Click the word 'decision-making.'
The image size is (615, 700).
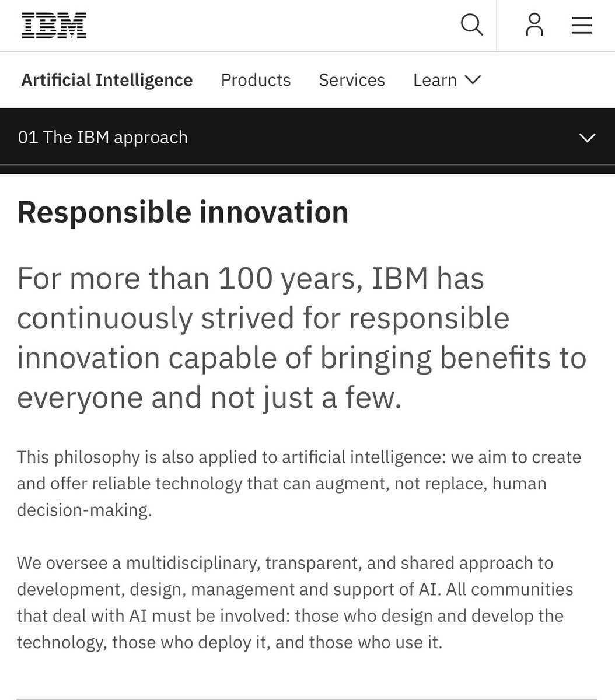coord(84,510)
